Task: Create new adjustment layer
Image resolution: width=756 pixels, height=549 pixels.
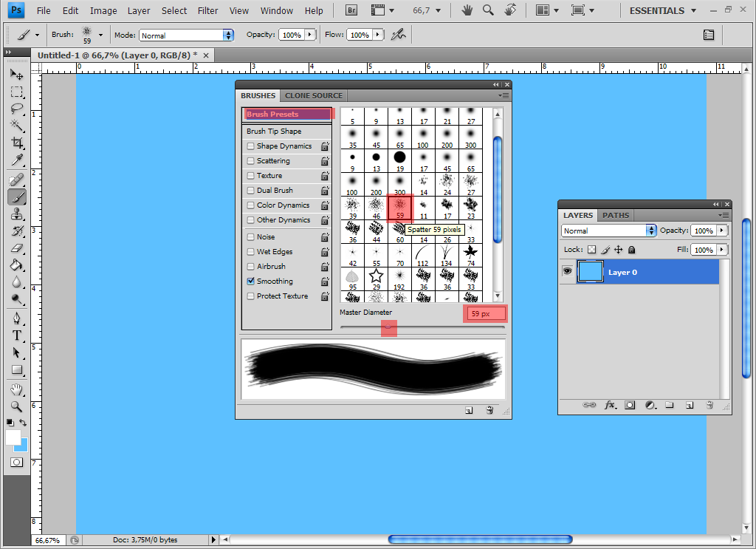Action: coord(650,405)
